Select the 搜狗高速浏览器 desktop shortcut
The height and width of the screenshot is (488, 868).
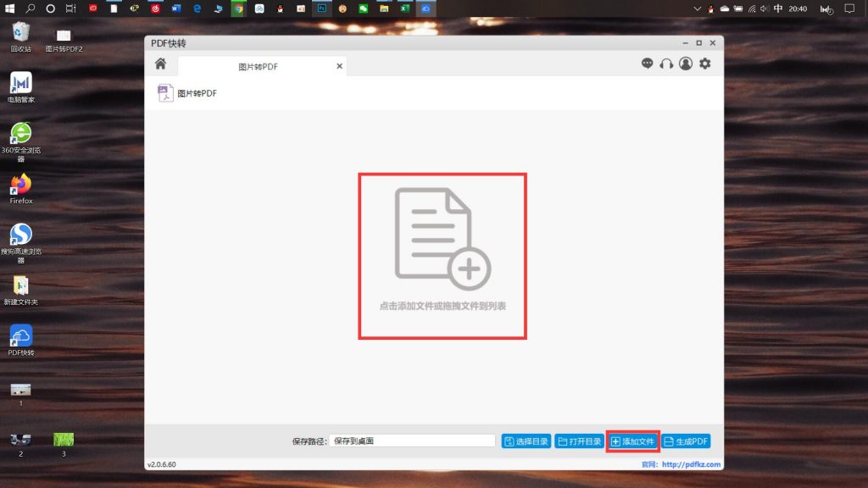click(x=21, y=243)
